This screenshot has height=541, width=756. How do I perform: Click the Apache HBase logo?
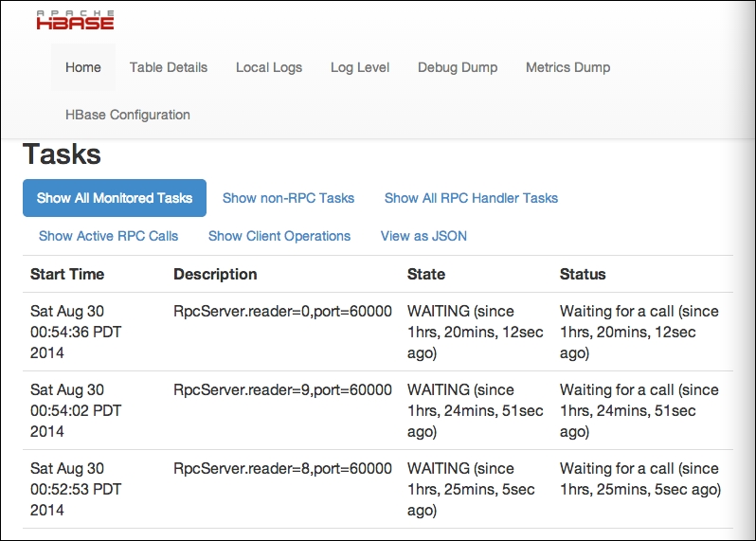pyautogui.click(x=75, y=20)
